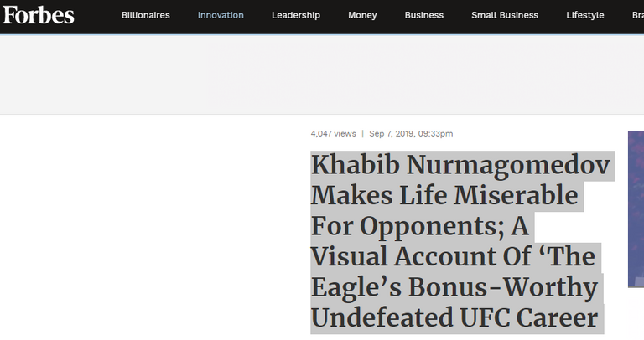Click the 'Khabib Nurmagomedov' headline line
The height and width of the screenshot is (340, 644).
point(460,165)
